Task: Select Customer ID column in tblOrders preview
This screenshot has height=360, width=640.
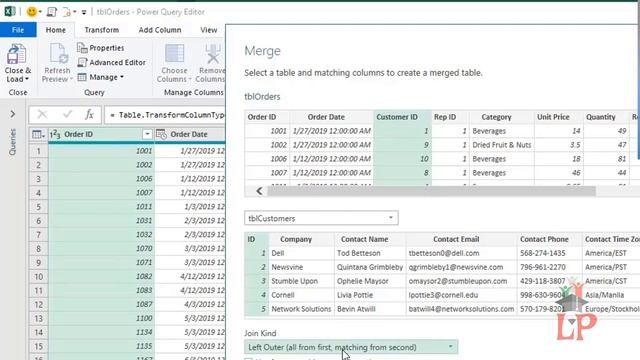Action: [x=402, y=117]
